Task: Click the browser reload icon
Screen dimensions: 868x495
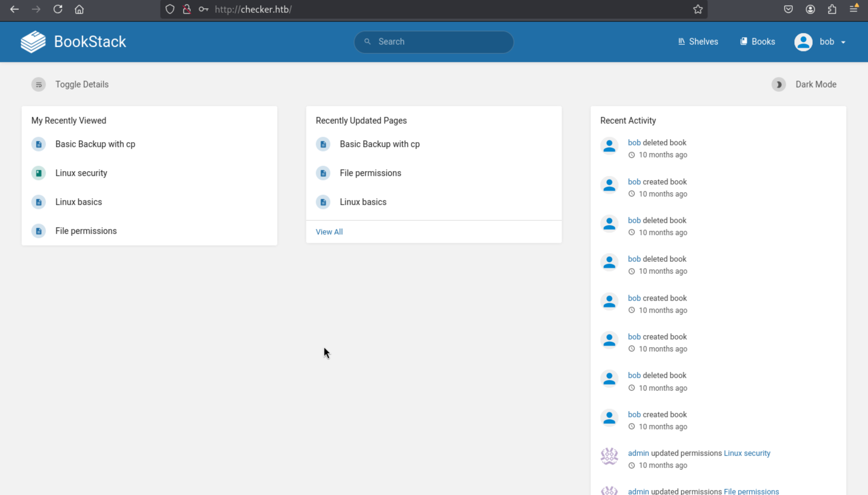Action: (x=58, y=9)
